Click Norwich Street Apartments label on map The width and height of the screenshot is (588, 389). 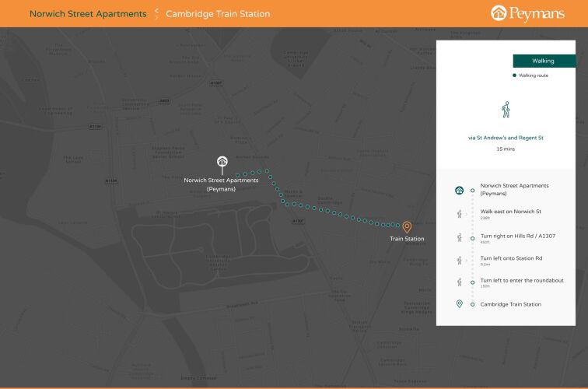tap(221, 184)
